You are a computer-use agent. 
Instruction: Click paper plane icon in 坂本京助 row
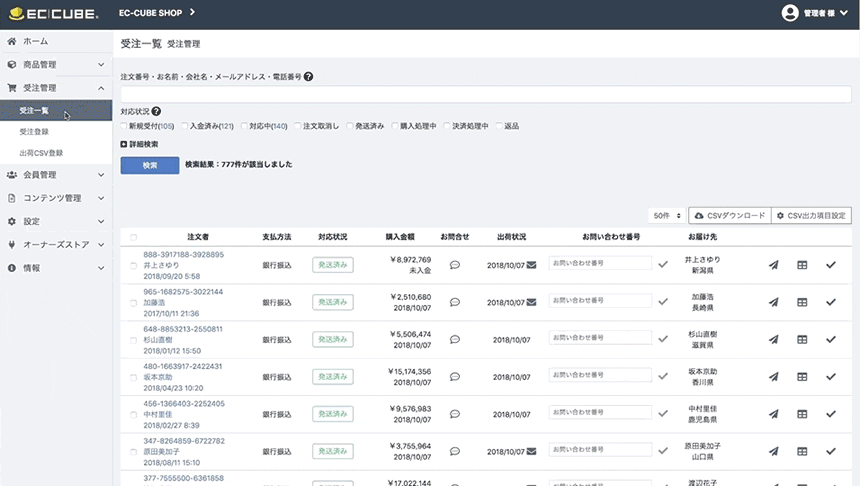(x=773, y=377)
